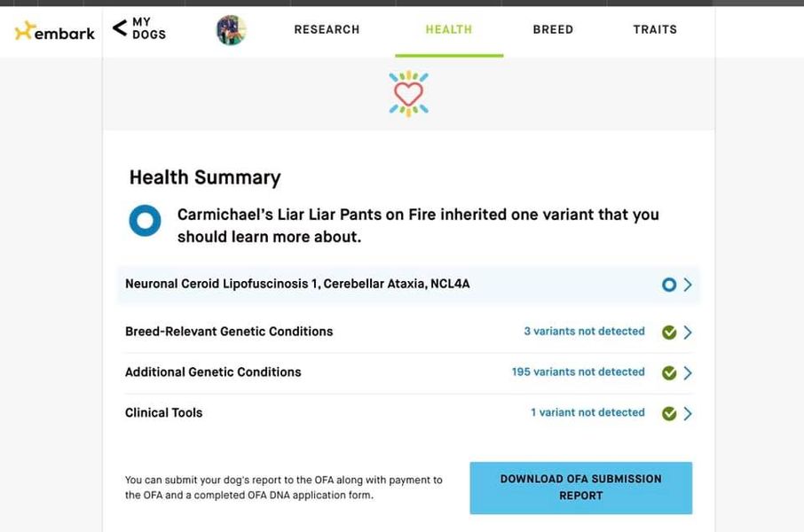Image resolution: width=804 pixels, height=532 pixels.
Task: Open the Traits tab
Action: [x=655, y=29]
